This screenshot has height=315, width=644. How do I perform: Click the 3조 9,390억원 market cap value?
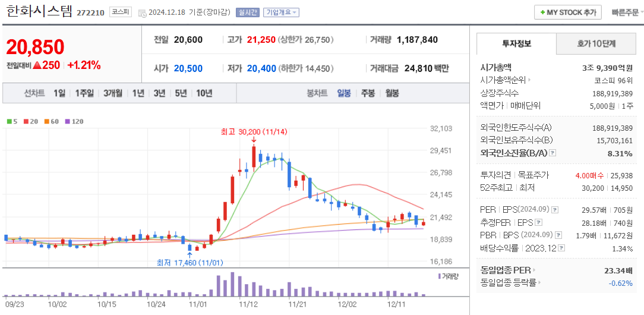608,67
